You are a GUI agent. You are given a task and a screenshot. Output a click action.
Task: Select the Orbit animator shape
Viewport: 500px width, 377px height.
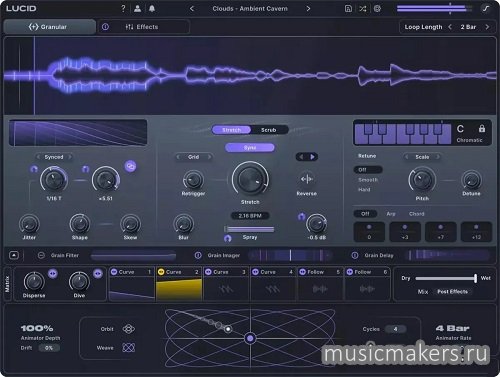click(x=128, y=329)
